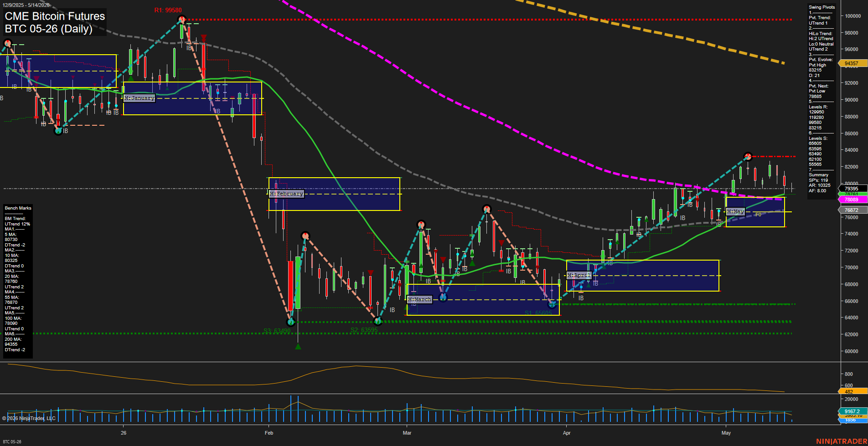Image resolution: width=868 pixels, height=446 pixels.
Task: Open the M:January monthly range label
Action: (x=139, y=98)
